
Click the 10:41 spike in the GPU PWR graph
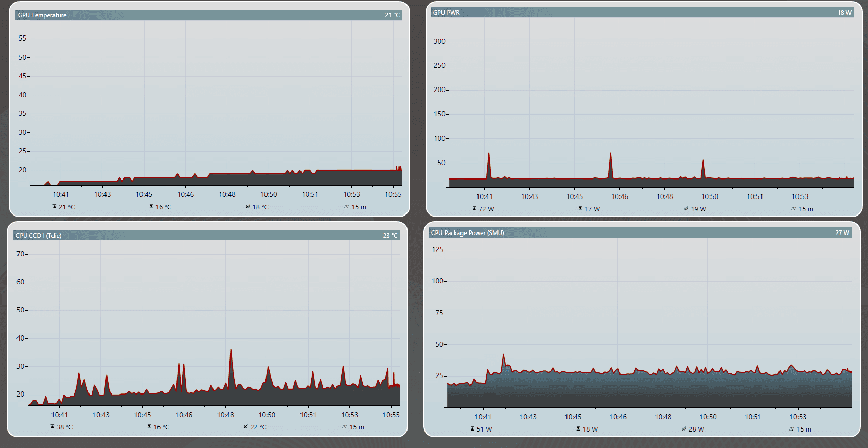click(489, 165)
